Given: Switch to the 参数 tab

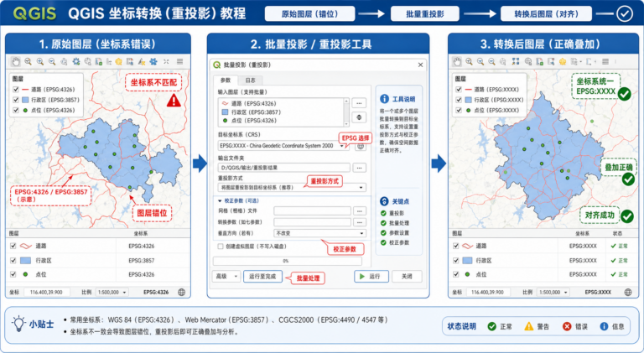Looking at the screenshot, I should pyautogui.click(x=226, y=80).
